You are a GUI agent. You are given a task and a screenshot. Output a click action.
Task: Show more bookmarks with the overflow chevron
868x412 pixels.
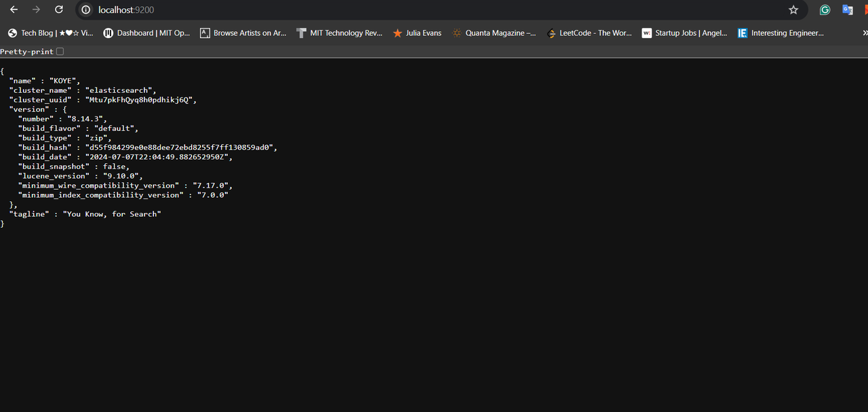coord(865,33)
